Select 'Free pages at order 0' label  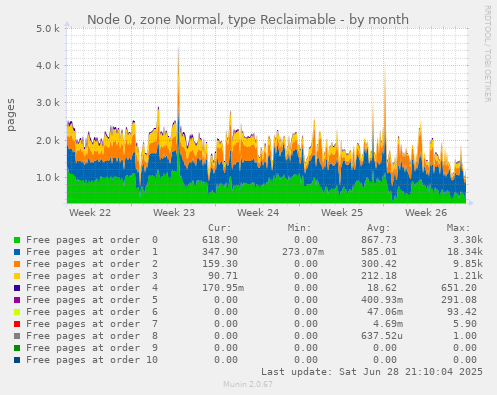(92, 240)
